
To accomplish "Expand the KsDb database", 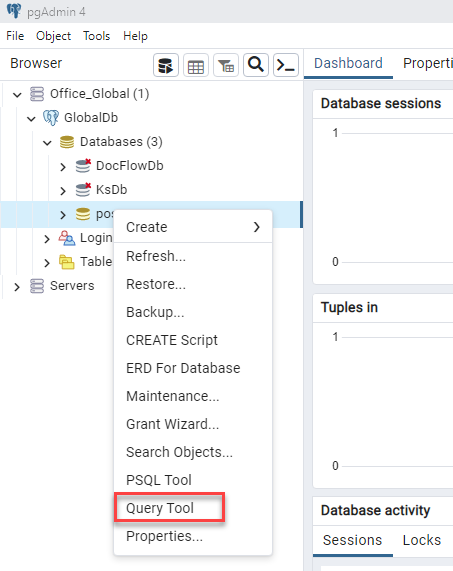I will pos(63,191).
